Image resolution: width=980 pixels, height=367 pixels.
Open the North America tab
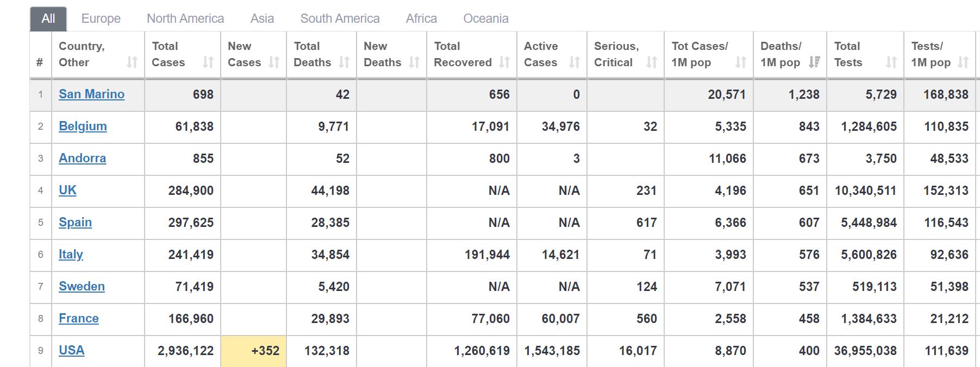(185, 18)
